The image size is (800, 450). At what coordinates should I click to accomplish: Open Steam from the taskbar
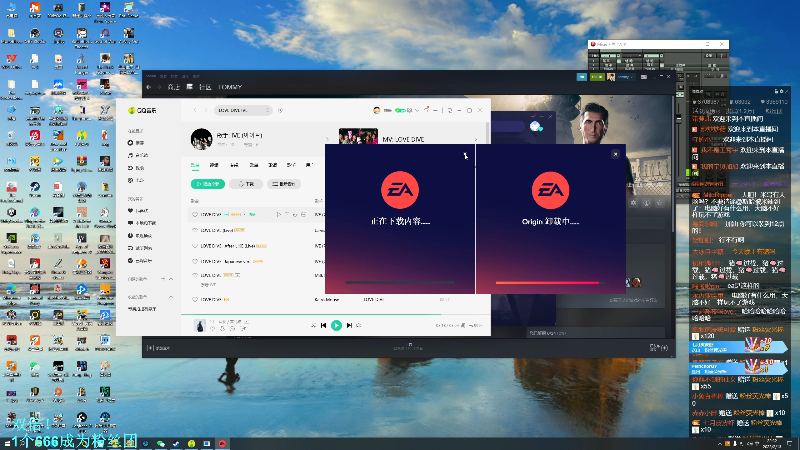[x=176, y=443]
